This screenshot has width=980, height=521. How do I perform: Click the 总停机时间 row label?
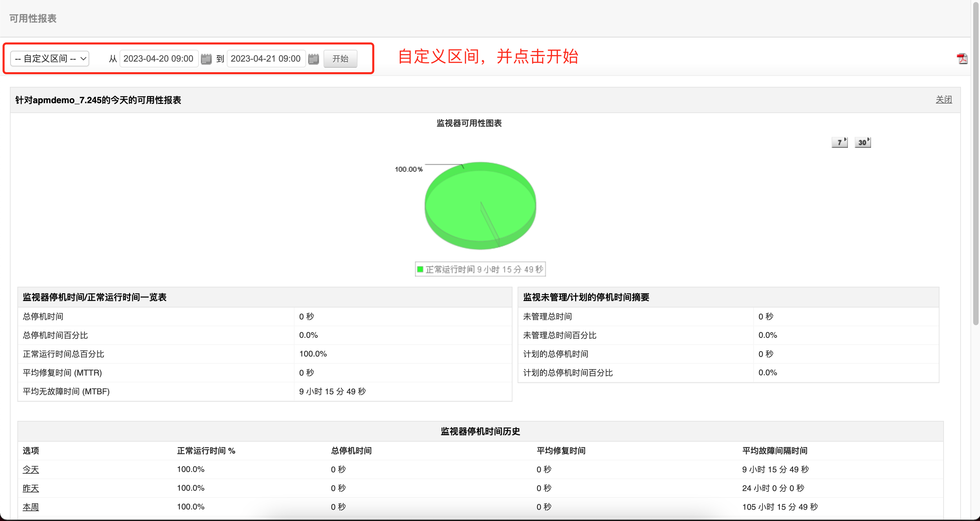click(x=43, y=317)
